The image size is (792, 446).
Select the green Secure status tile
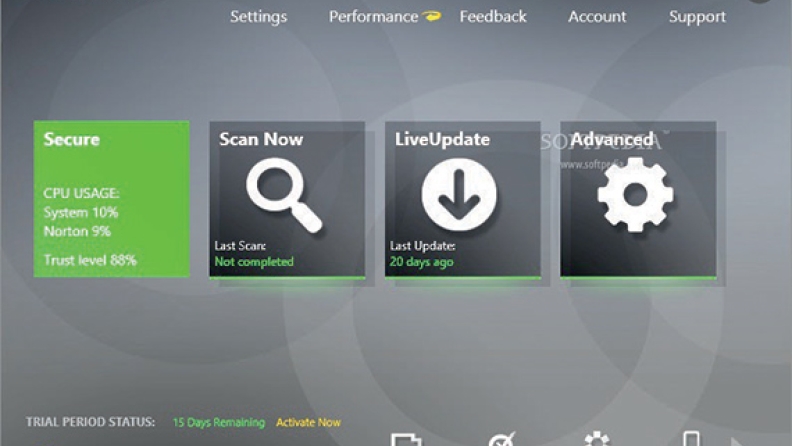point(111,198)
